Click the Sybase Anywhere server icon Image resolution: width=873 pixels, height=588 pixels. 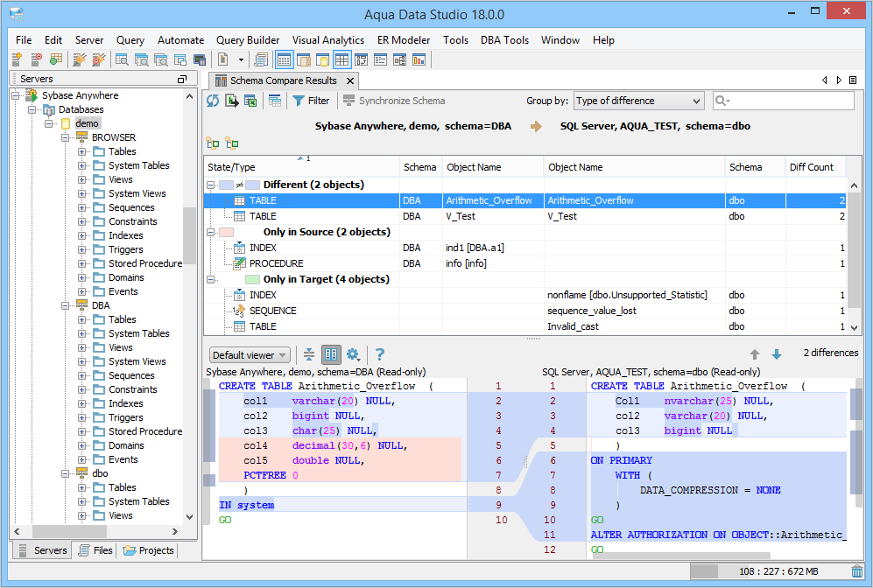pyautogui.click(x=32, y=95)
